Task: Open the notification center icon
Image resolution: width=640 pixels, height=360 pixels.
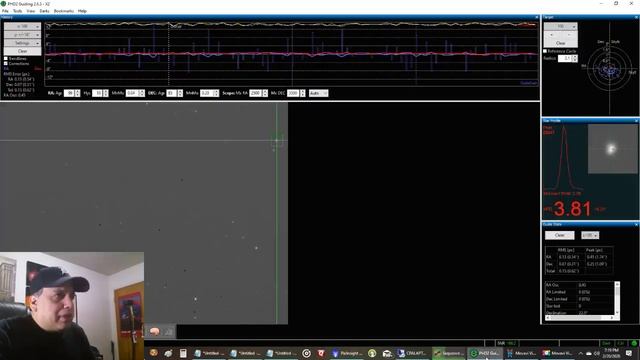Action: (x=629, y=353)
